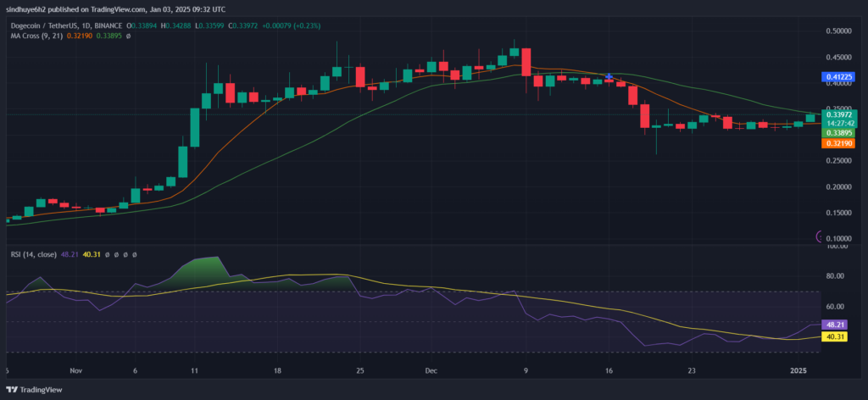Click yellow 40.31 value in RSI legend
The image size is (868, 400).
point(92,254)
